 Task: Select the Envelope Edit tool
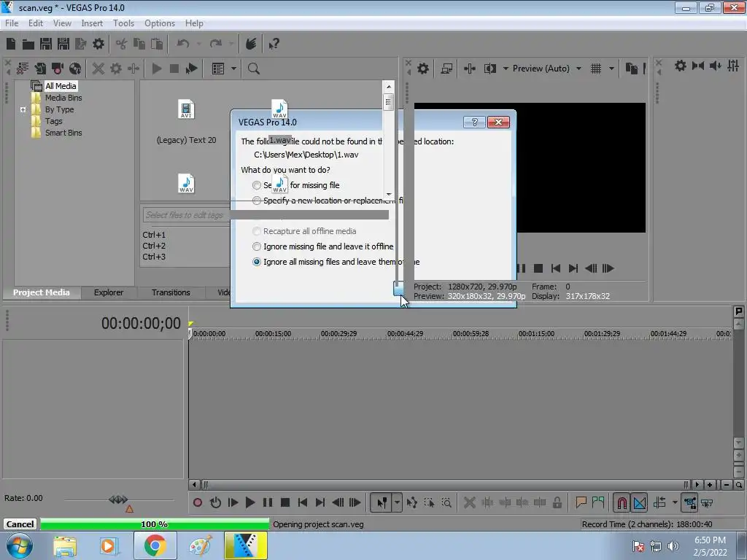411,502
